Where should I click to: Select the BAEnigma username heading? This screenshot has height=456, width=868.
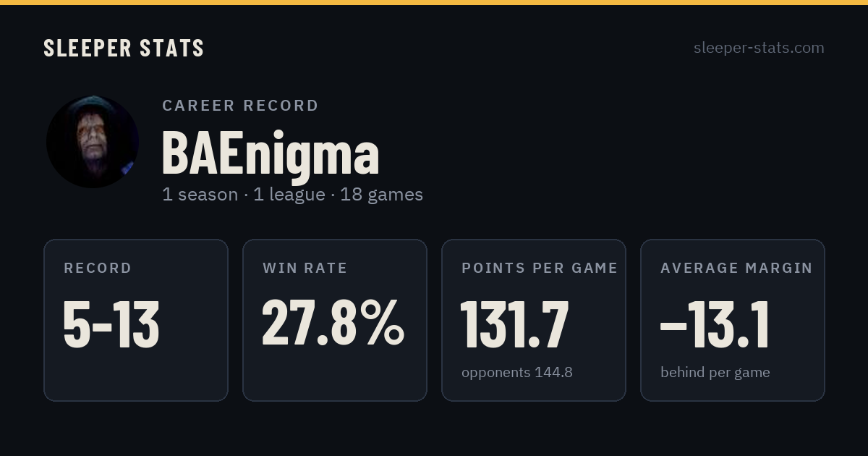[271, 153]
